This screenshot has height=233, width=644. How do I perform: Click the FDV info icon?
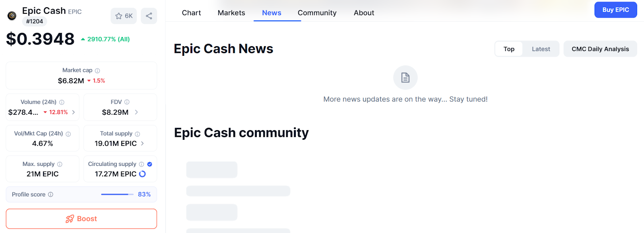127,102
